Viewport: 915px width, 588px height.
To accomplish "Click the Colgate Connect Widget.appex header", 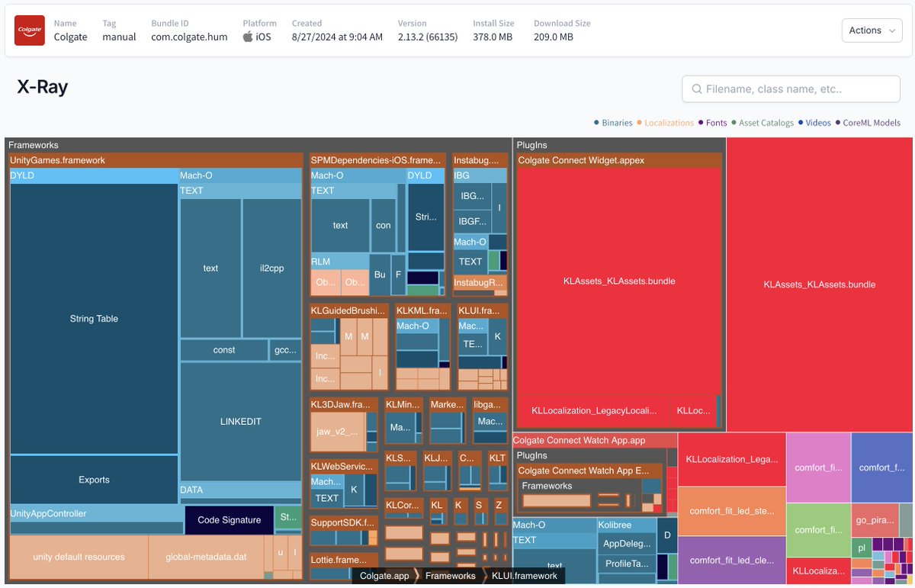I will (x=619, y=160).
